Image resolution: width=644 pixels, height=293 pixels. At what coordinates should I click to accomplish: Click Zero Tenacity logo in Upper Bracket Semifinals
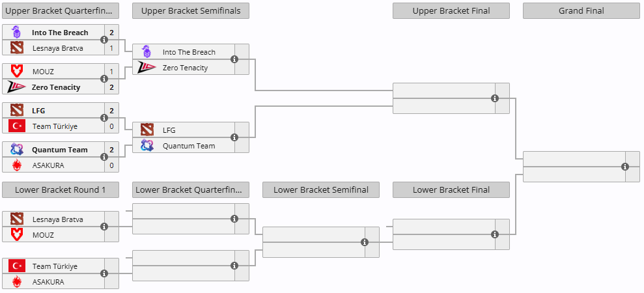click(147, 68)
